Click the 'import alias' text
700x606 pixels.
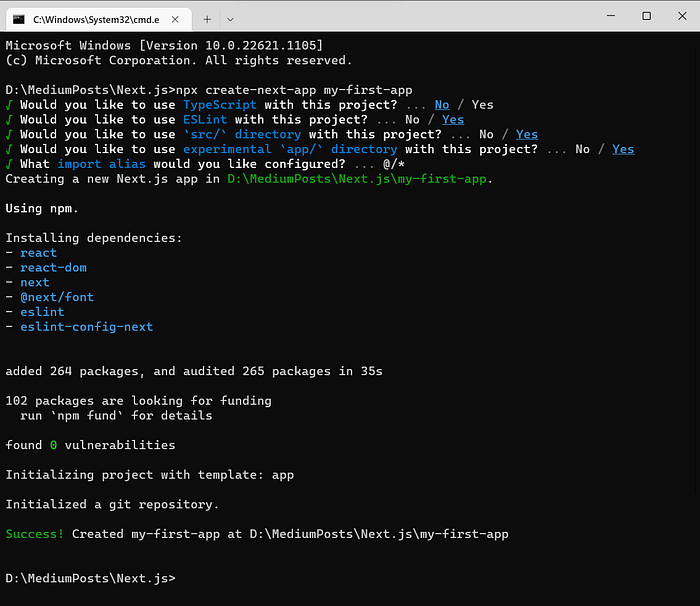pos(101,164)
